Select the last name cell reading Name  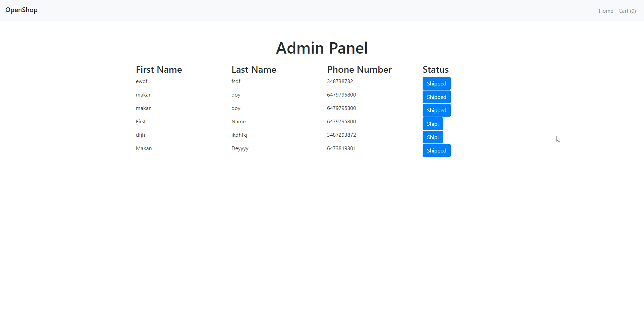coord(238,122)
